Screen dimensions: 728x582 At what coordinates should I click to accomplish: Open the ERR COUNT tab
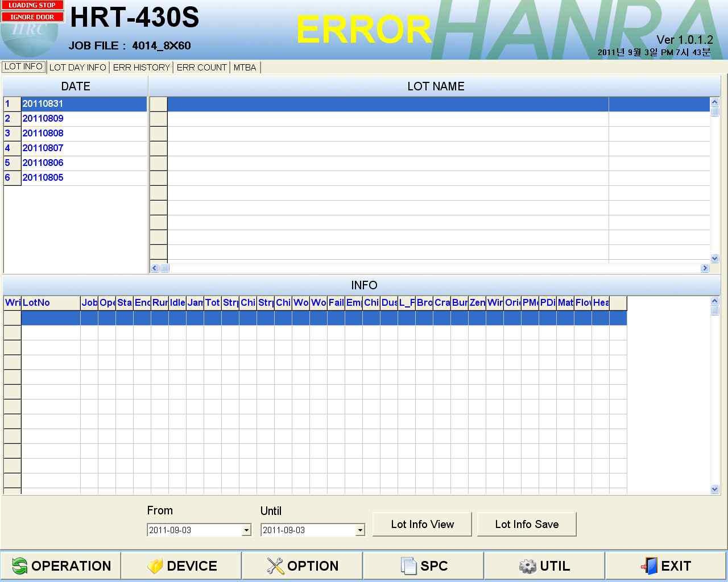pos(201,67)
